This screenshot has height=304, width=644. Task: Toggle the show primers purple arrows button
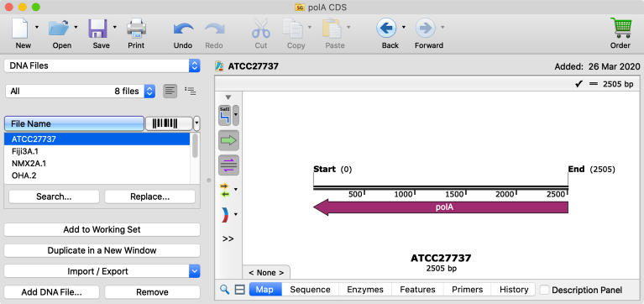coord(228,165)
